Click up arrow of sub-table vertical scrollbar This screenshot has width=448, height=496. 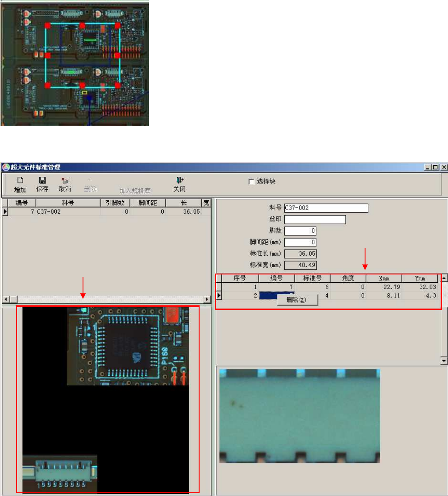point(444,278)
